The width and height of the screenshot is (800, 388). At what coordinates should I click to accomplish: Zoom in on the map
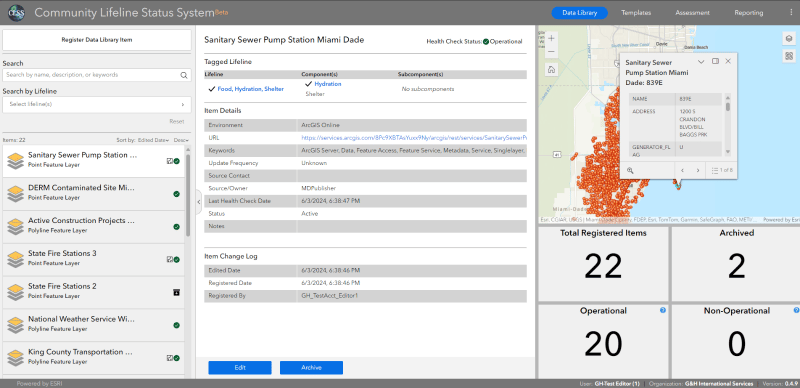point(551,38)
